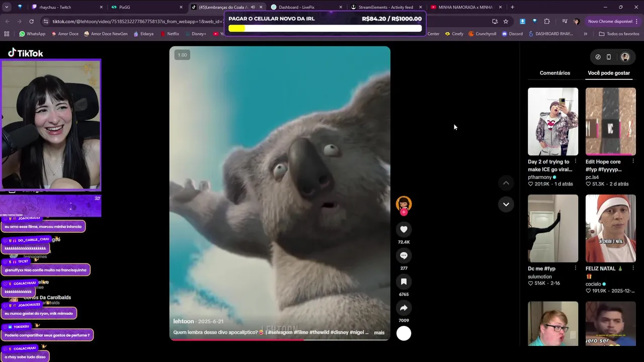Click the TikTok logo
Screen dimensions: 644x362
pos(26,53)
